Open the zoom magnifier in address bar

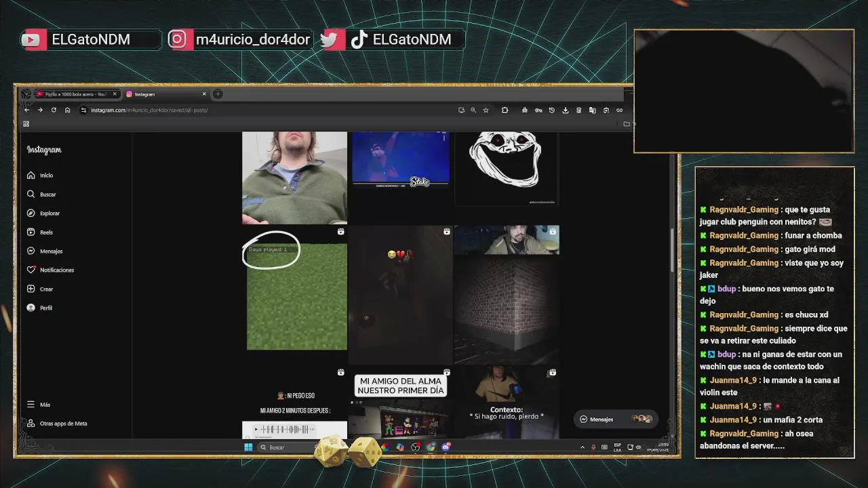(x=473, y=110)
